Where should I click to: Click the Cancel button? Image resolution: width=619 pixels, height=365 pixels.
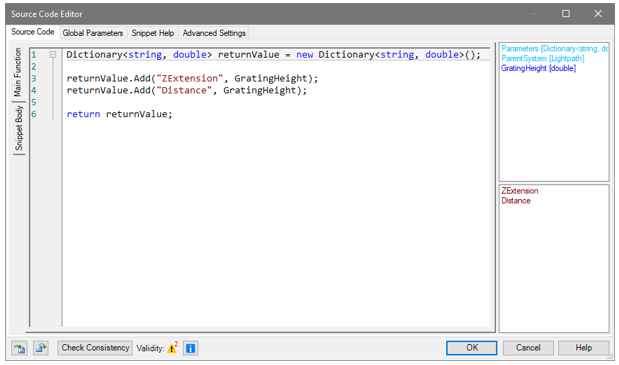click(528, 348)
